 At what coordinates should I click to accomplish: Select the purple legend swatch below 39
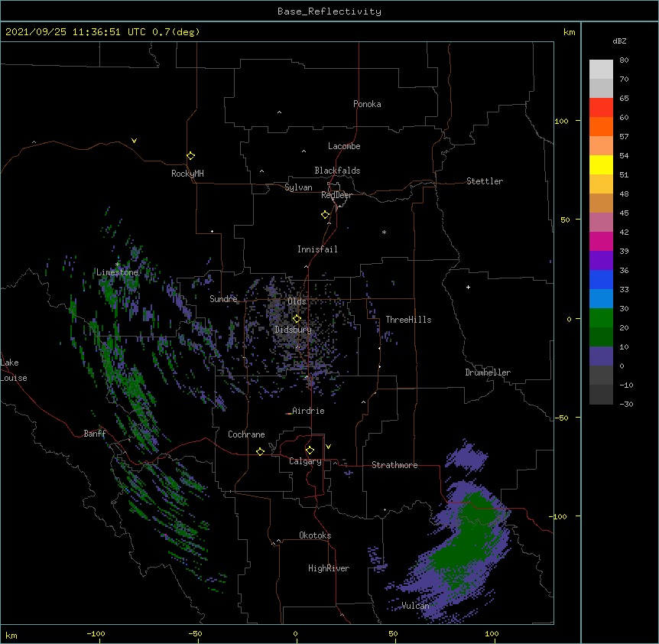pos(601,261)
